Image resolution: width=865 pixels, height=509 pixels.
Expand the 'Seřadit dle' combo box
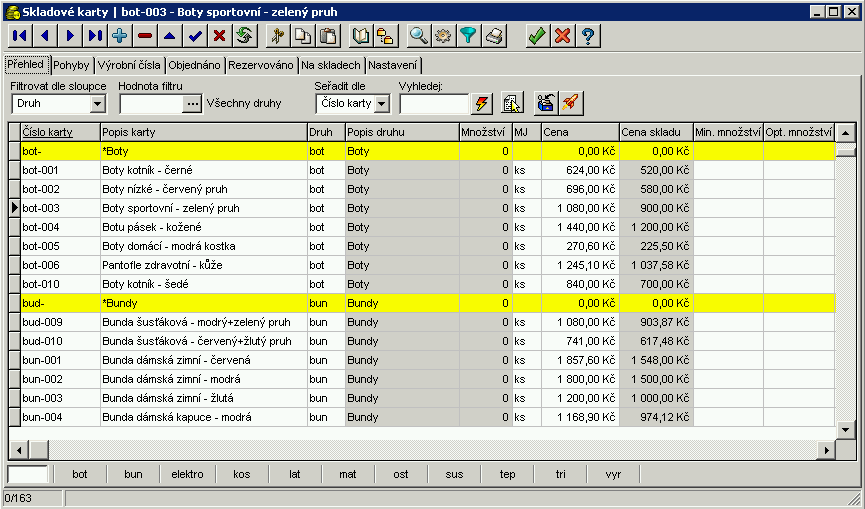pyautogui.click(x=382, y=103)
